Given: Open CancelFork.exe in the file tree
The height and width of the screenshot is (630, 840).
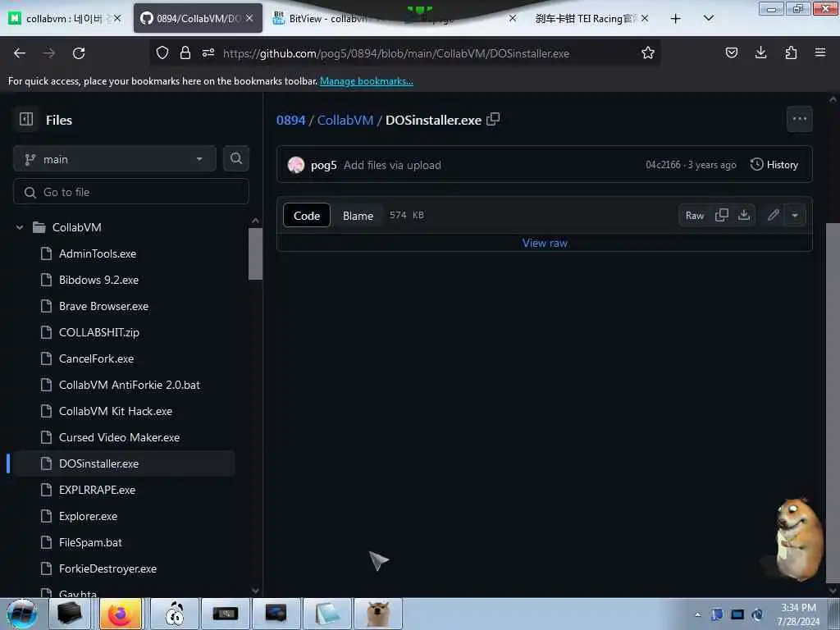Looking at the screenshot, I should click(x=97, y=359).
